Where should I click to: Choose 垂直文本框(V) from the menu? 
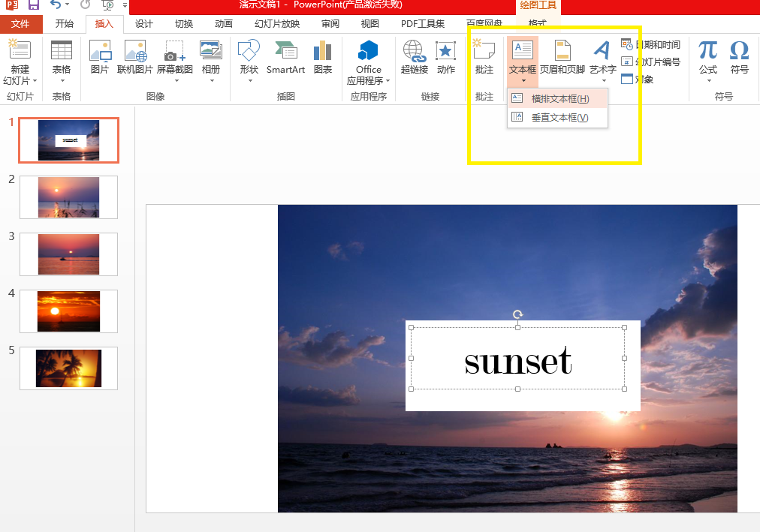click(557, 117)
